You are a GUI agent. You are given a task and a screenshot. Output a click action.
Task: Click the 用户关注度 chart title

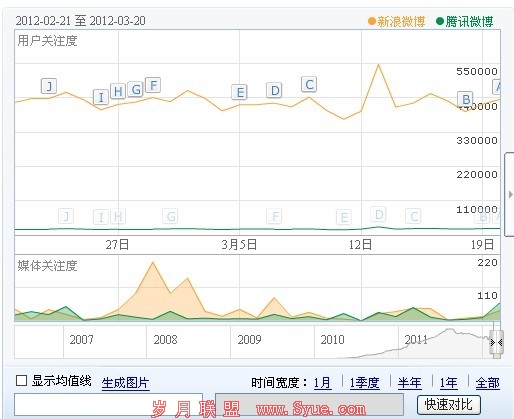pos(47,41)
